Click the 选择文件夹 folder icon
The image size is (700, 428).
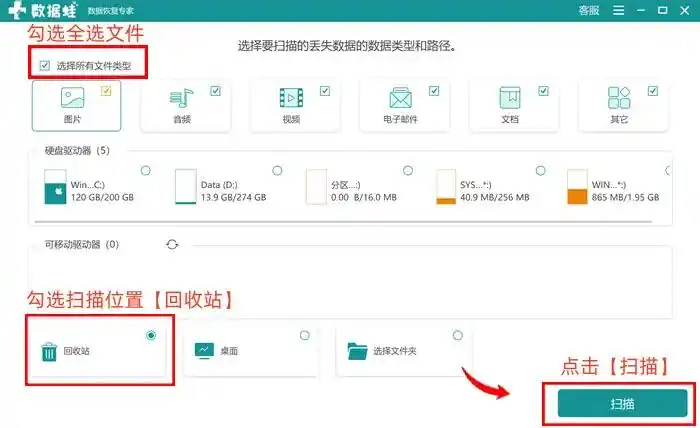coord(358,351)
